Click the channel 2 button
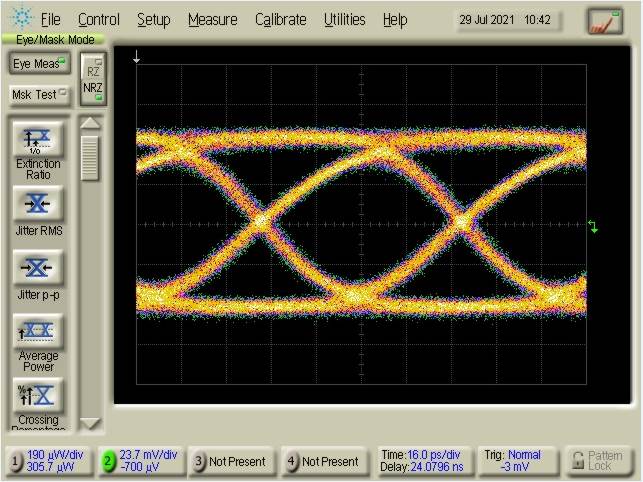 [144, 461]
